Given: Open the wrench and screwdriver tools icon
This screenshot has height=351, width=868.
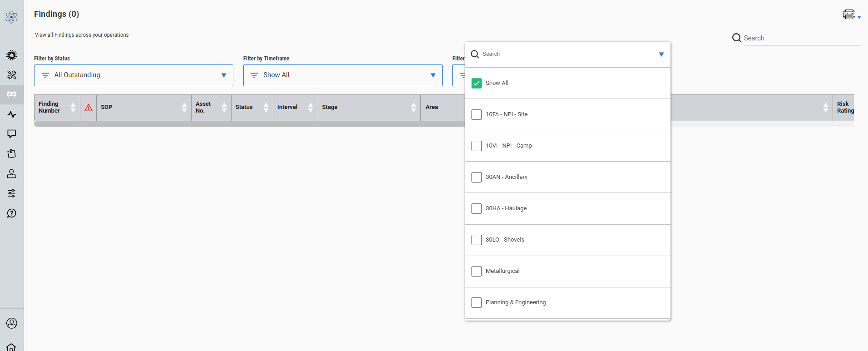Looking at the screenshot, I should 12,75.
